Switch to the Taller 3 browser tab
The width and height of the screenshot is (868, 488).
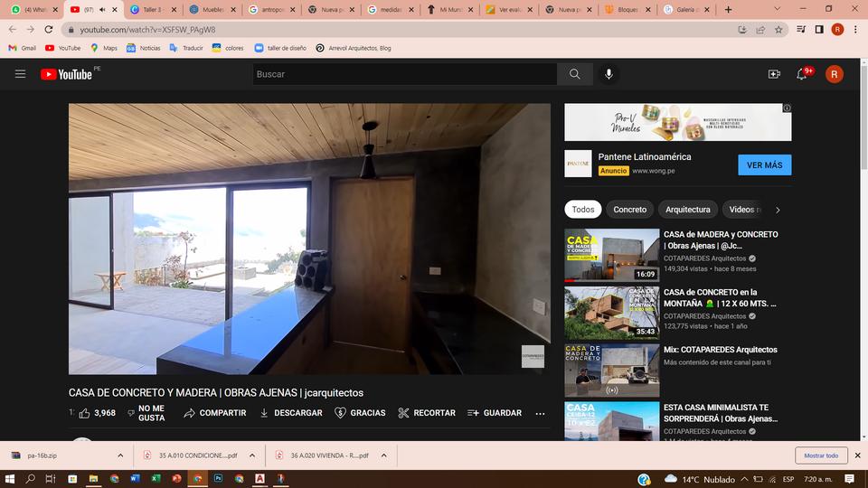coord(154,9)
